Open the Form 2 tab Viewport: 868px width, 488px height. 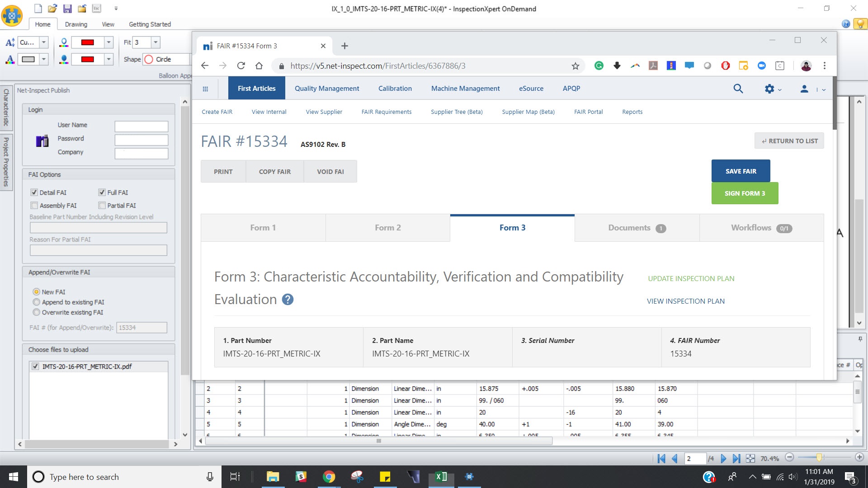click(x=387, y=227)
